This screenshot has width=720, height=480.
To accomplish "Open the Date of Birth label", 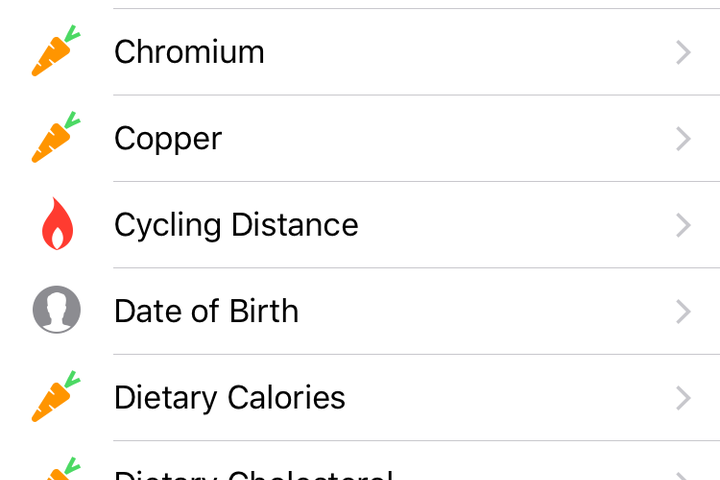I will tap(206, 311).
